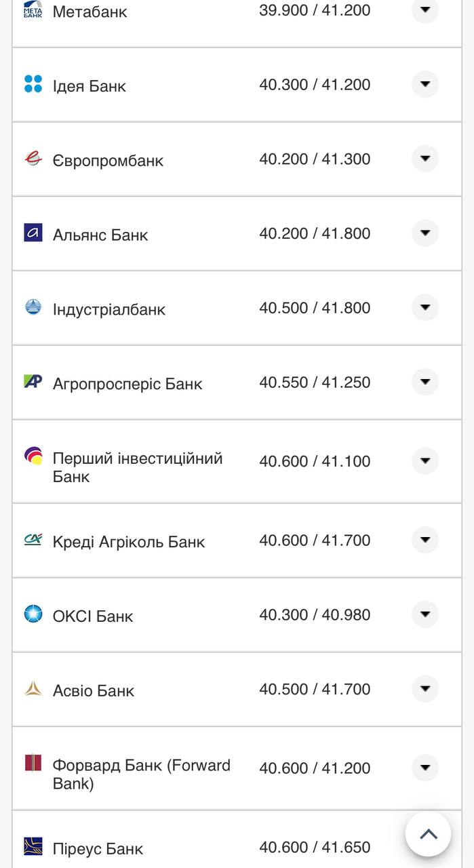
Task: Click the Форвард Банк maroon logo
Action: point(33,763)
